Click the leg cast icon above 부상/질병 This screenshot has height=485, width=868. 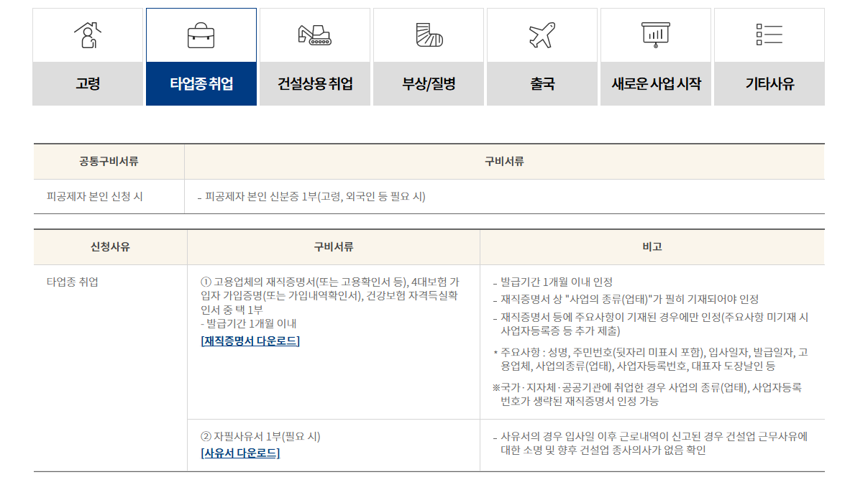click(x=428, y=33)
